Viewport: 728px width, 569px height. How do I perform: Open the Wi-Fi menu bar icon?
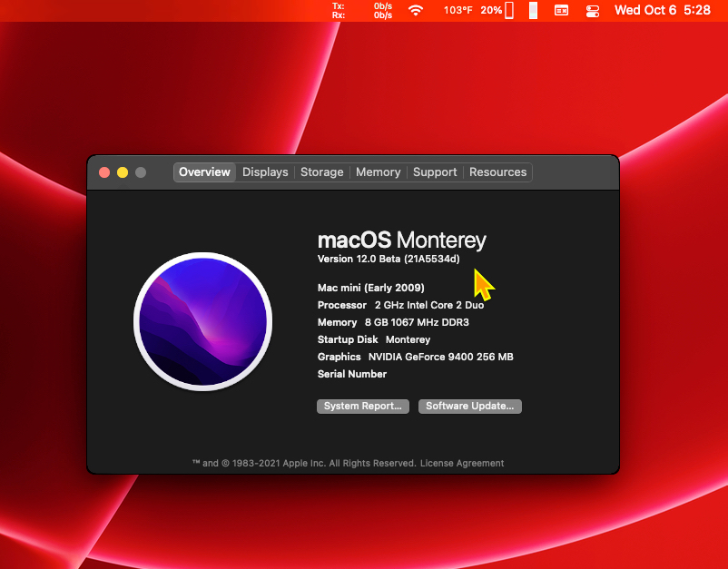pyautogui.click(x=416, y=10)
